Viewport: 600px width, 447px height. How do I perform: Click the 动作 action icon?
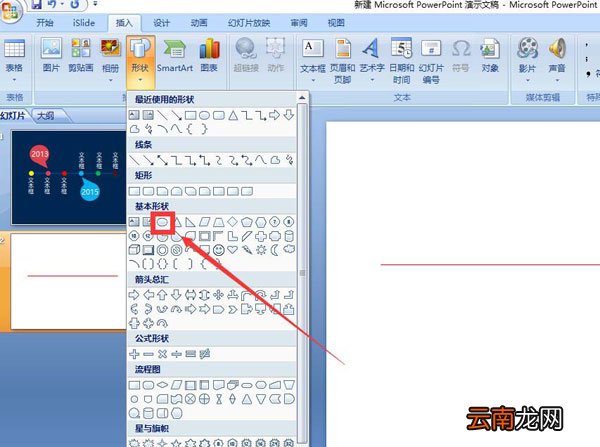tap(276, 55)
